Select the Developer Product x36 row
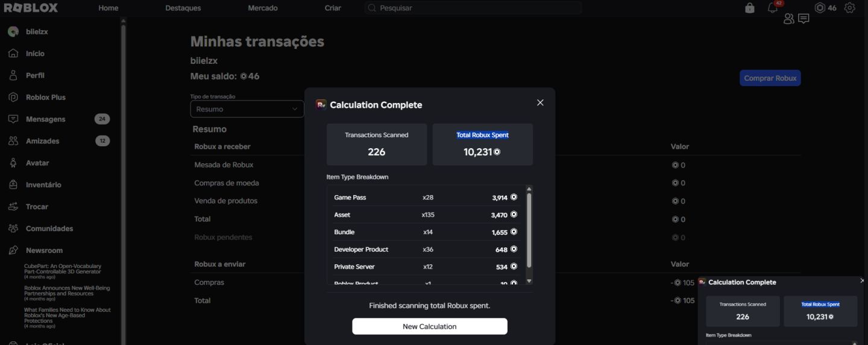The width and height of the screenshot is (868, 345). point(426,249)
